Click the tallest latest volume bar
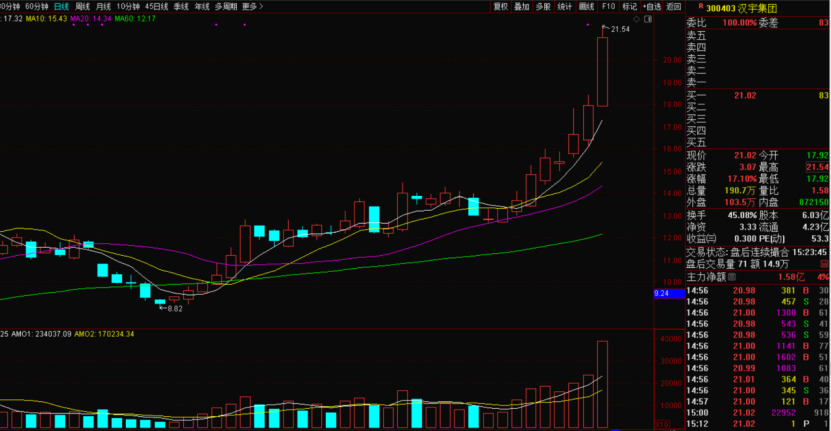 click(x=603, y=384)
